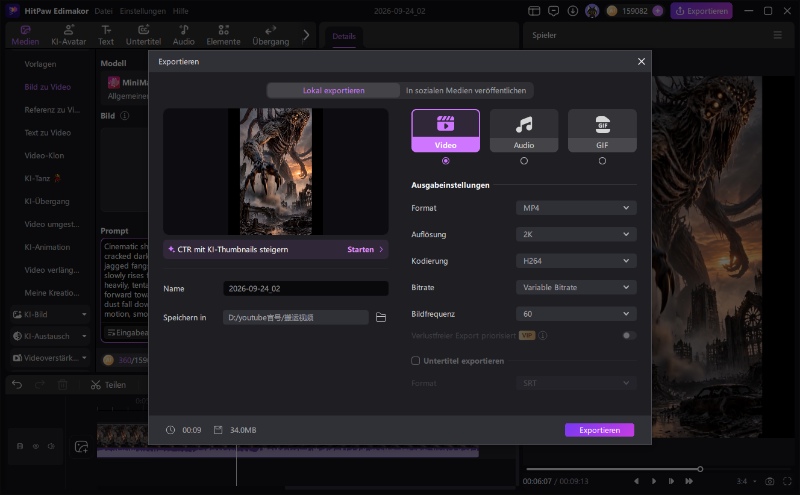
Task: Open the Hilfe menu
Action: [x=180, y=11]
